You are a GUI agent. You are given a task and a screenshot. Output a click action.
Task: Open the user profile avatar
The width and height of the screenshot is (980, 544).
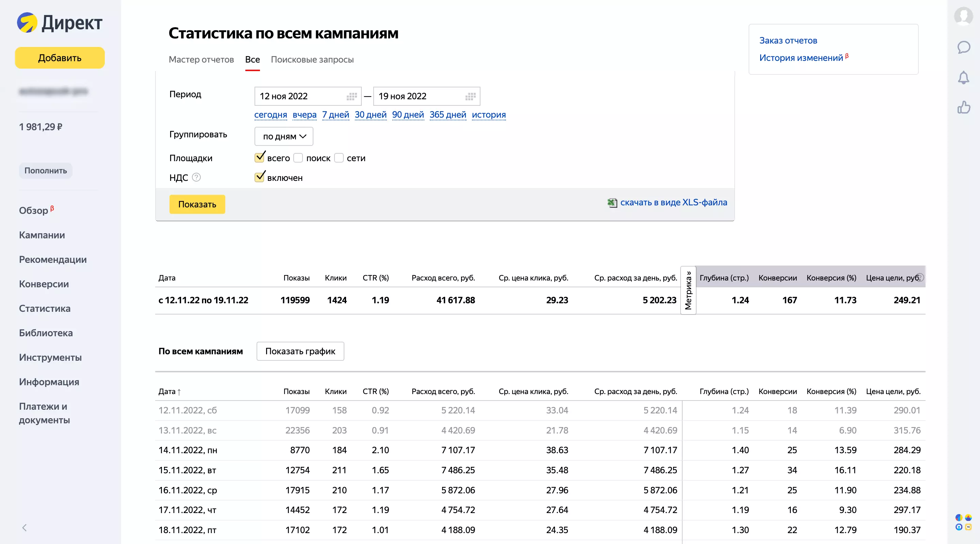[x=963, y=16]
